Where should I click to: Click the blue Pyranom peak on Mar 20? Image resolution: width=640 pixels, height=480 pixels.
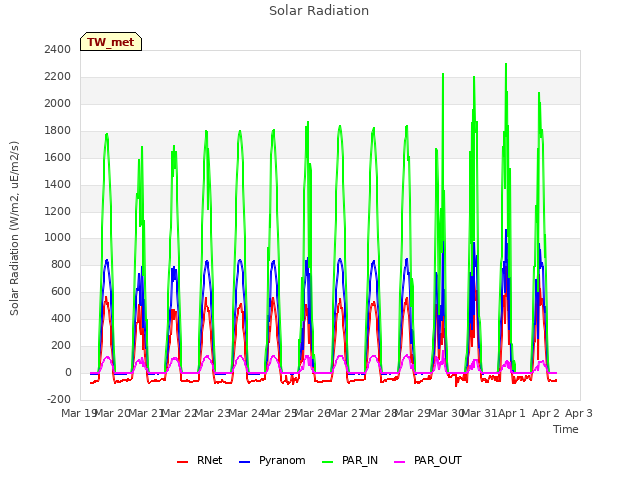107,260
